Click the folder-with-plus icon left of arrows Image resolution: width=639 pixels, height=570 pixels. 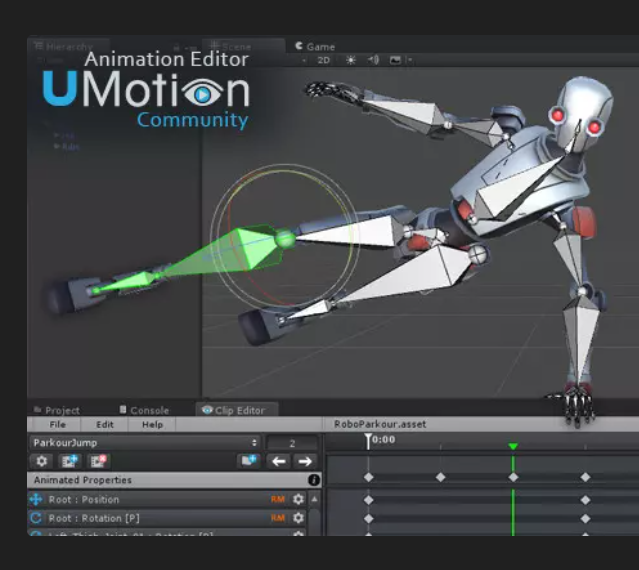coord(249,461)
